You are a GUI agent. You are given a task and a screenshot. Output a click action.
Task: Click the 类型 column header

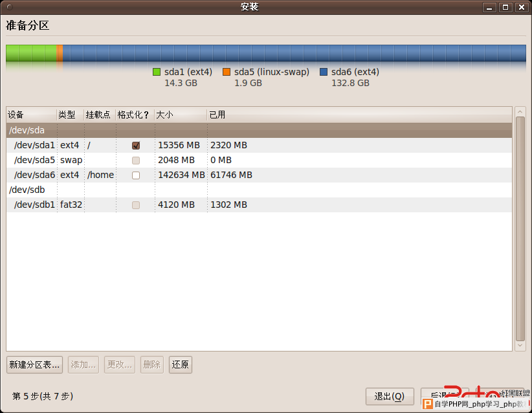point(71,115)
